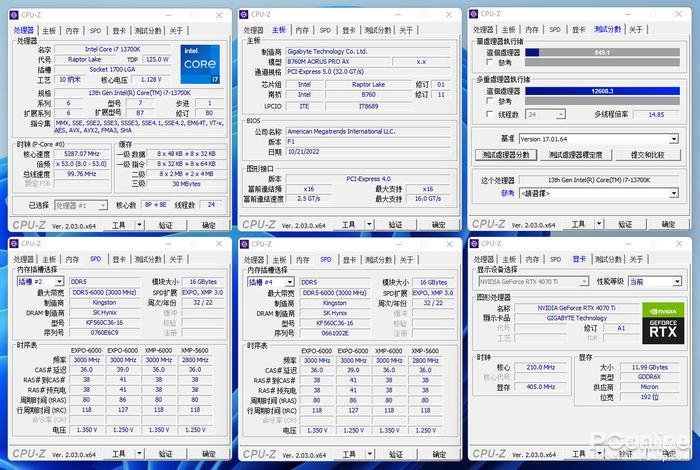Screen dimensions: 700x470
Task: Click the level 3 cache value 30 MBytes
Action: [186, 184]
